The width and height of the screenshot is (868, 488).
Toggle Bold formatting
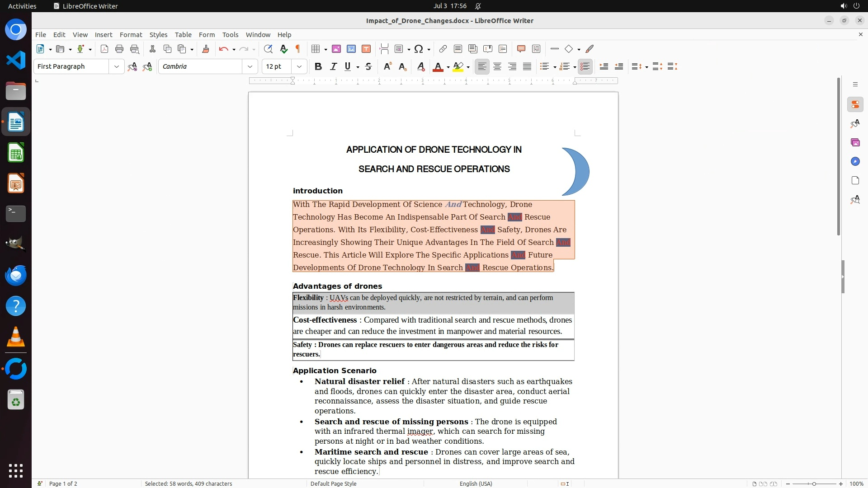(318, 66)
